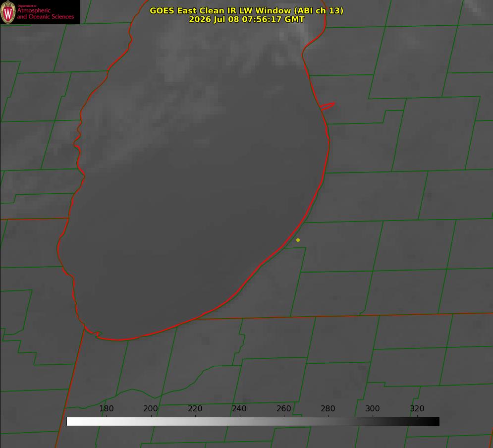Click the 300 label on colorbar

tap(373, 408)
